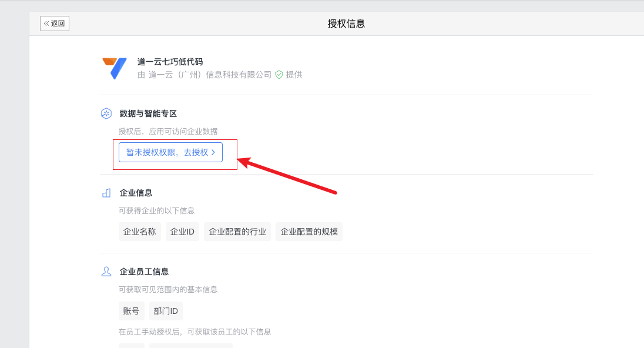644x348 pixels.
Task: Click the 企业配置的行业 tag
Action: click(237, 232)
